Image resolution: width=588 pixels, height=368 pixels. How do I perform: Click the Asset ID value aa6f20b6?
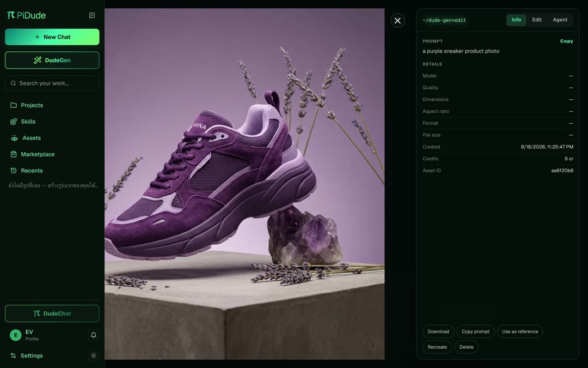click(562, 171)
